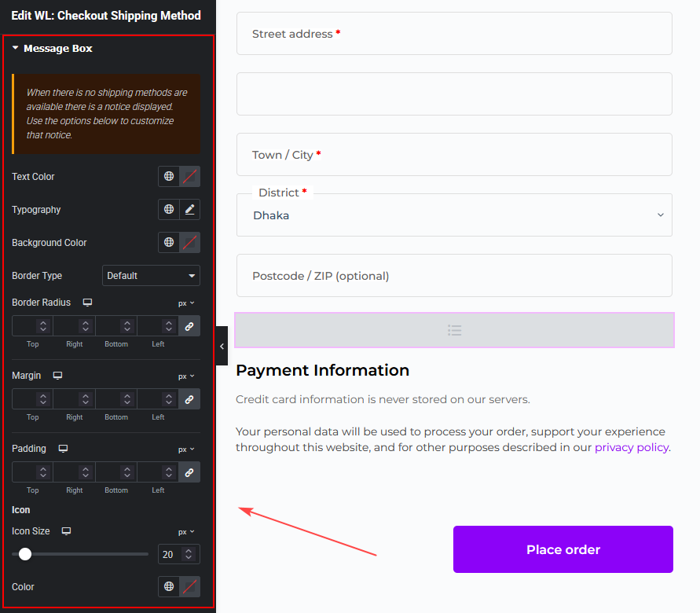
Task: Click the Place order button
Action: 563,549
